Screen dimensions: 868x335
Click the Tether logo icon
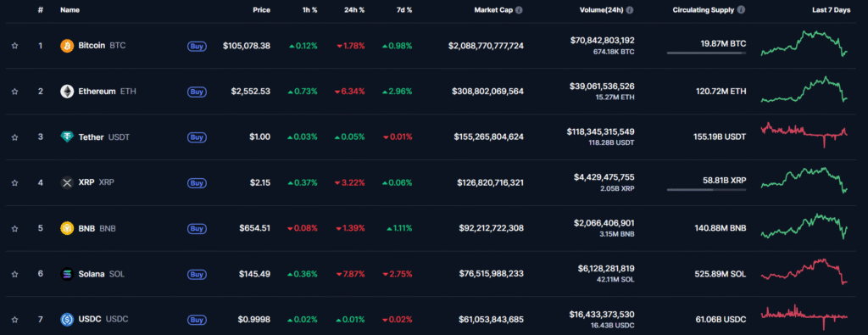coord(67,137)
